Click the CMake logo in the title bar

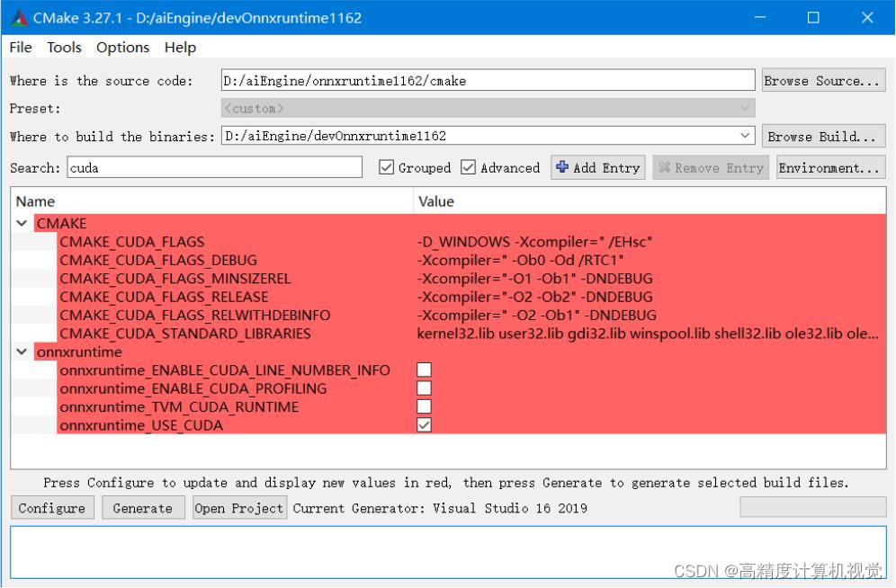coord(18,16)
